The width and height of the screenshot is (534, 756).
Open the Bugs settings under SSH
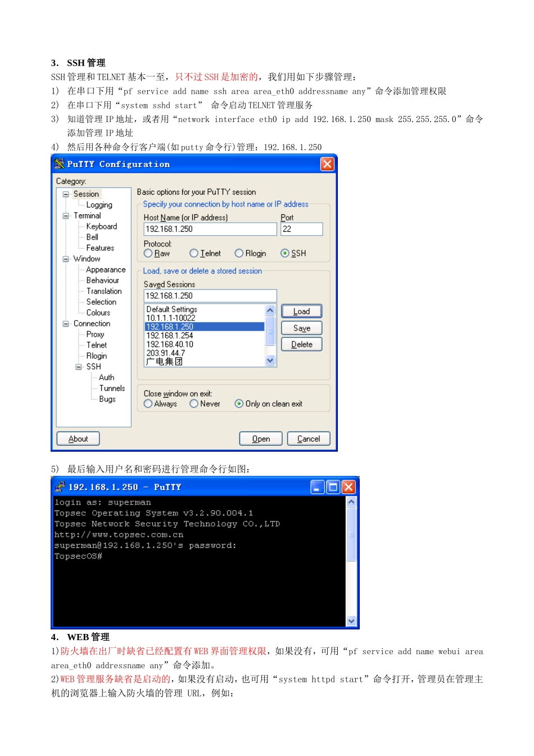coord(107,399)
